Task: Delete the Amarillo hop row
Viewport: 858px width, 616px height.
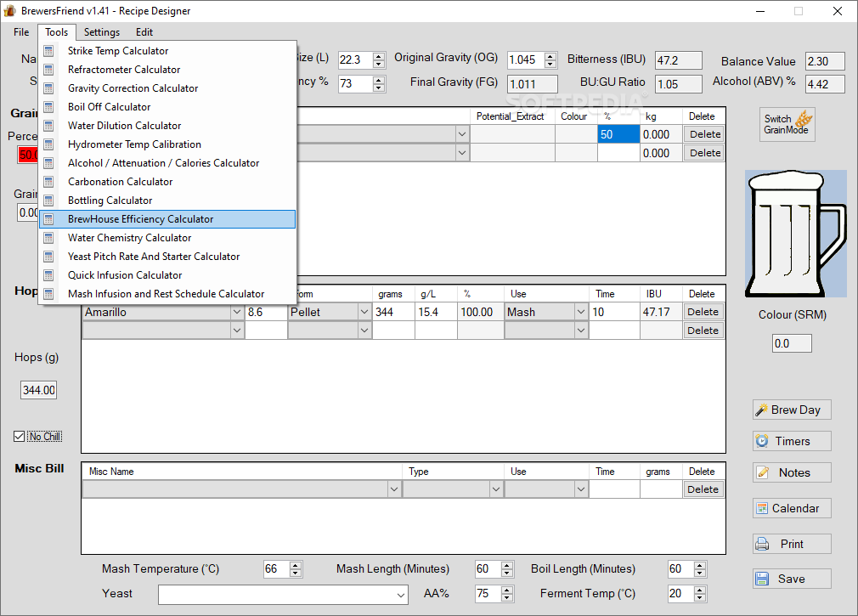Action: tap(703, 312)
